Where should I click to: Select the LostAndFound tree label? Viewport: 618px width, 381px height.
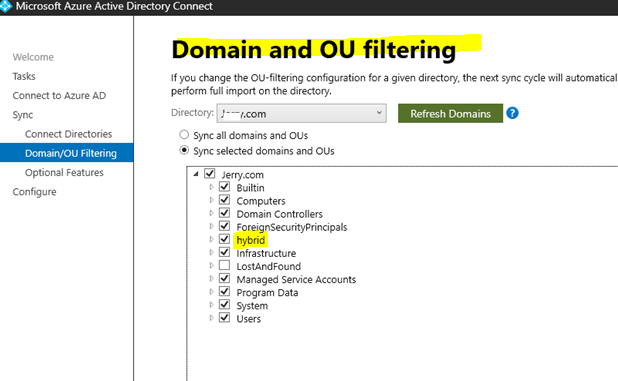point(268,266)
